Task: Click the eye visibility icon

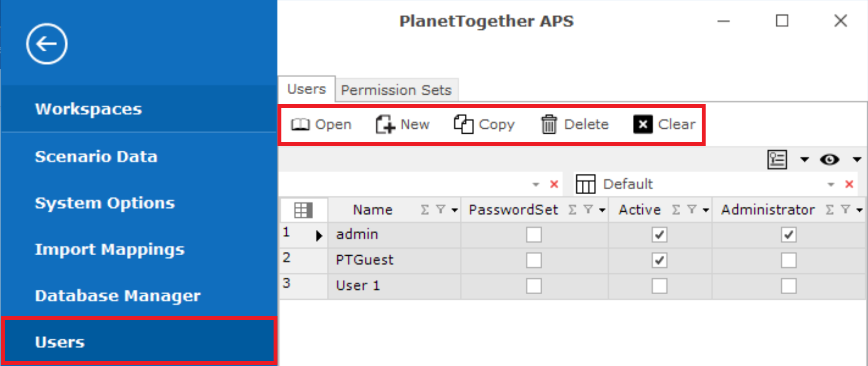Action: point(829,159)
